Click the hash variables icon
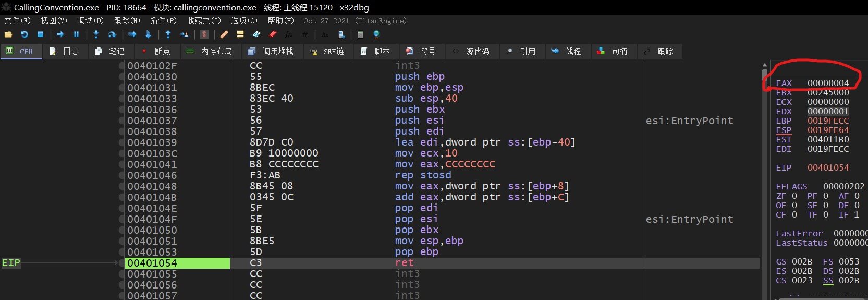Screen dimensions: 868x300 click(x=305, y=34)
